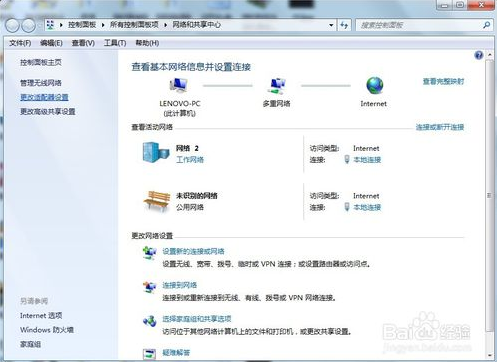Image resolution: width=497 pixels, height=362 pixels.
Task: Open the 编辑(E) menu
Action: point(51,43)
